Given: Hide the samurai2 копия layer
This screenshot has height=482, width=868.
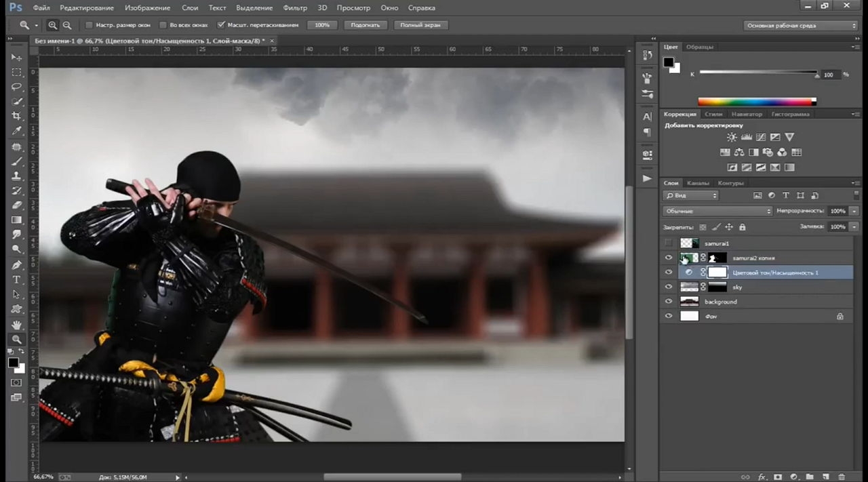Looking at the screenshot, I should [669, 258].
